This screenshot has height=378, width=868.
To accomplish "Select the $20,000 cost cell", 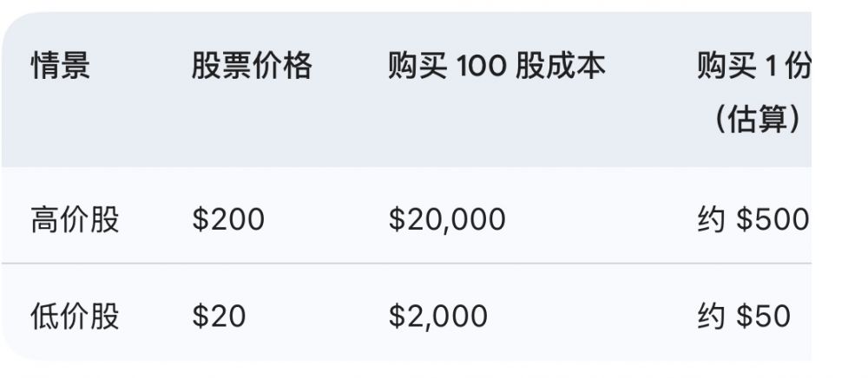I will 446,219.
